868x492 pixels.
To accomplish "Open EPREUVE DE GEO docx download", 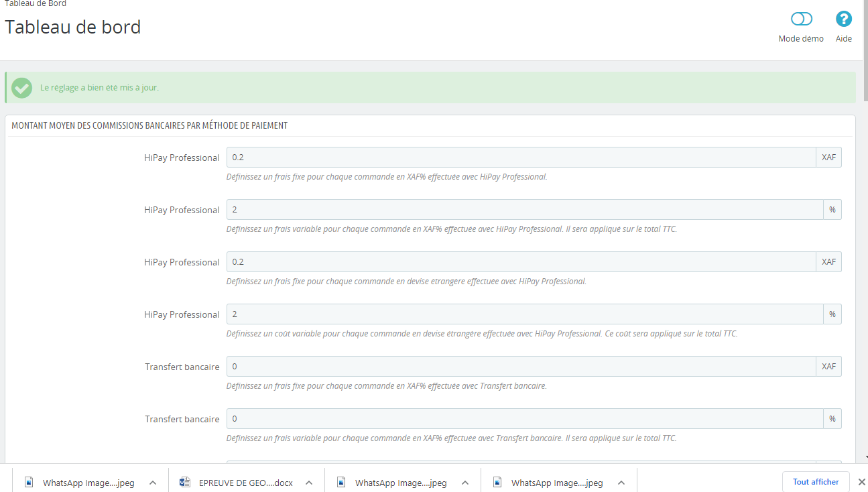I will pos(246,483).
